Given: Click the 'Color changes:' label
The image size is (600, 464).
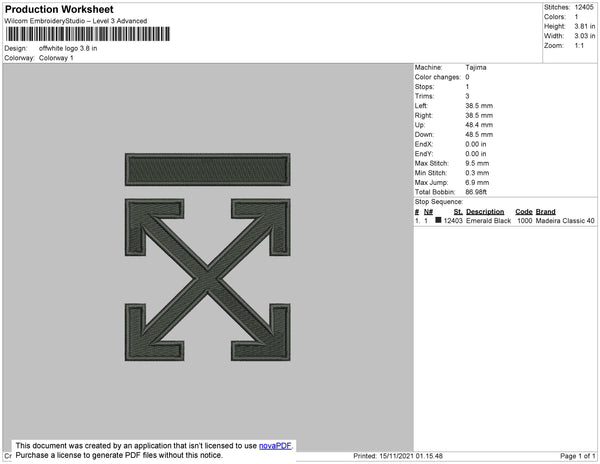Looking at the screenshot, I should 437,77.
